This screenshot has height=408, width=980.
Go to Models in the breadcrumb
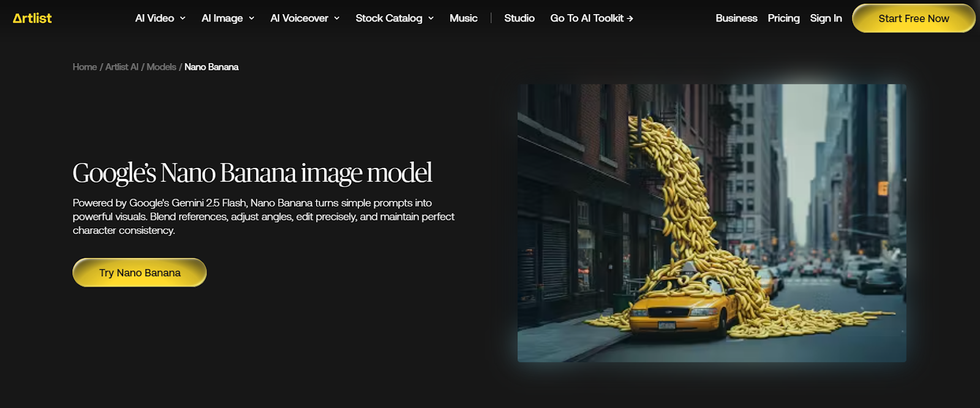[161, 67]
